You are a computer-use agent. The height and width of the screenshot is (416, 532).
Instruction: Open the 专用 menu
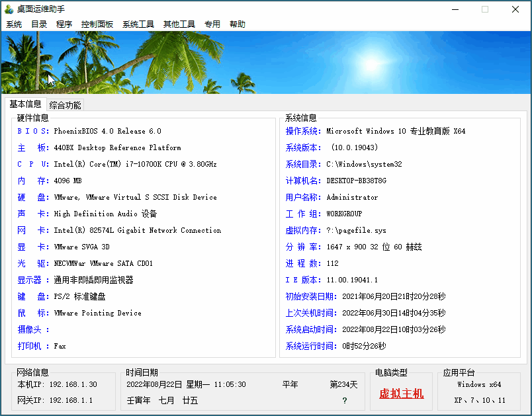coord(212,24)
